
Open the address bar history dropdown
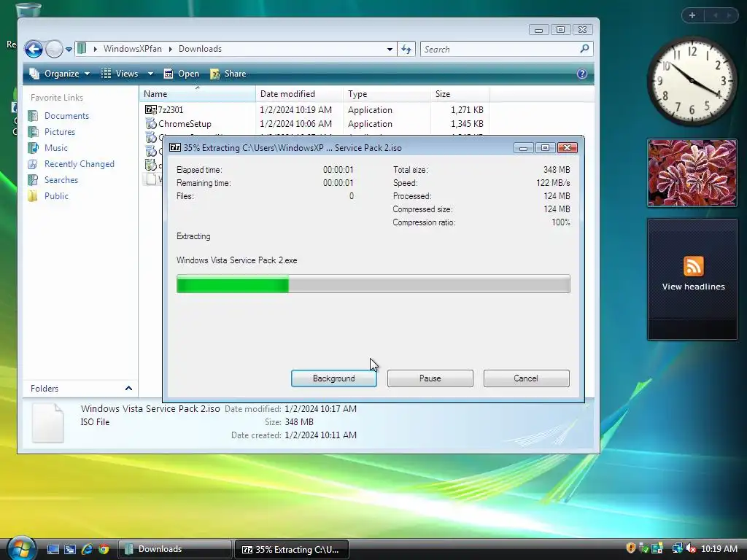point(390,49)
